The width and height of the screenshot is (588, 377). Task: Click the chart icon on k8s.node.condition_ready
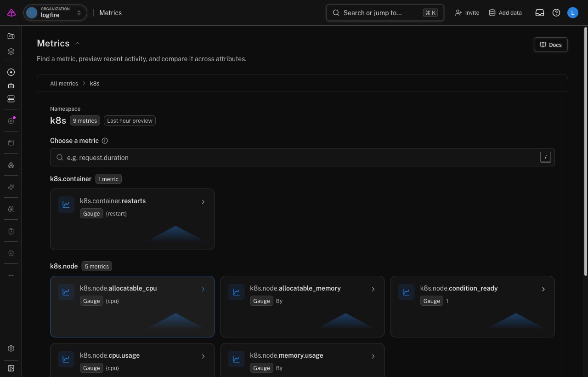(406, 292)
